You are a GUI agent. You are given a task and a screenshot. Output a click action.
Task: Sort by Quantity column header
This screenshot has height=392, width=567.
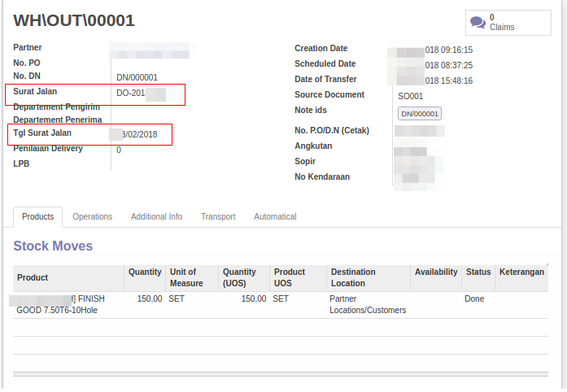tap(145, 272)
